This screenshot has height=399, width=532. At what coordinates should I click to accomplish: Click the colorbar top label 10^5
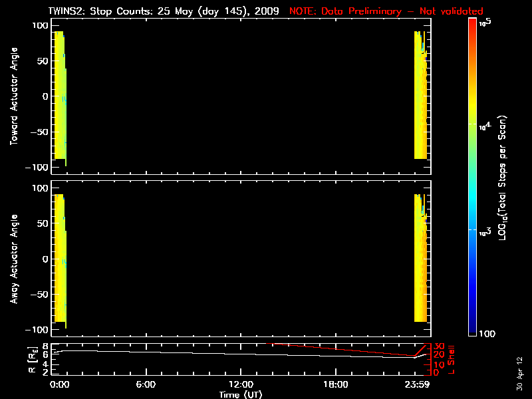pos(486,22)
